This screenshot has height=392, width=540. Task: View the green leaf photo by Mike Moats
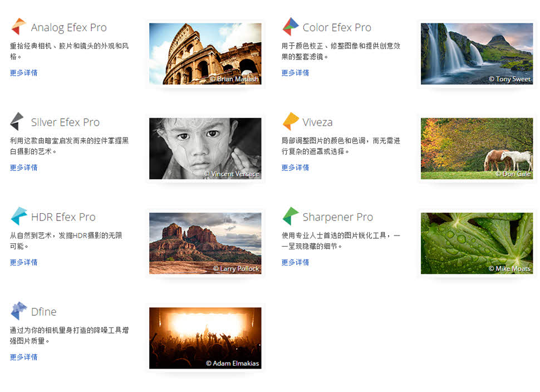coord(477,243)
